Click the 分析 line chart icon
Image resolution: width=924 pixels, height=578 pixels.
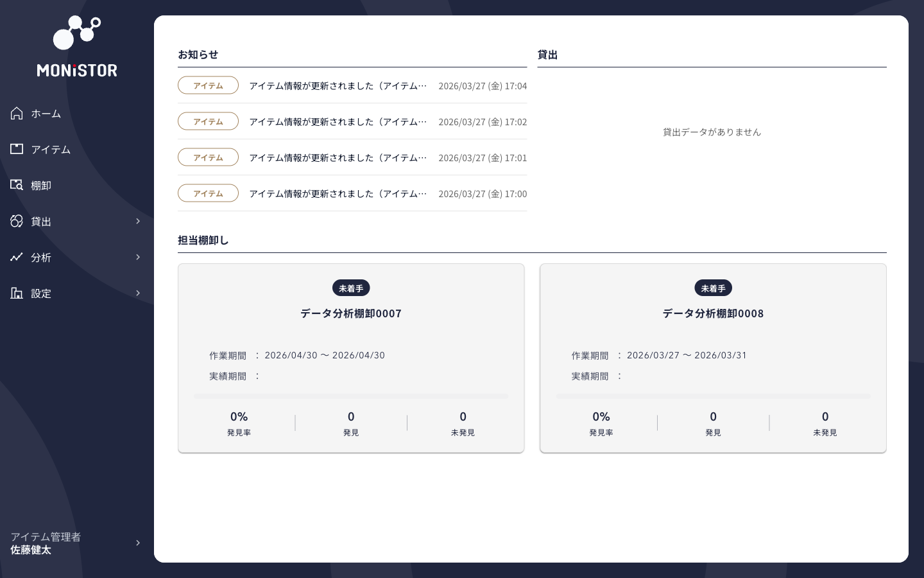(17, 257)
